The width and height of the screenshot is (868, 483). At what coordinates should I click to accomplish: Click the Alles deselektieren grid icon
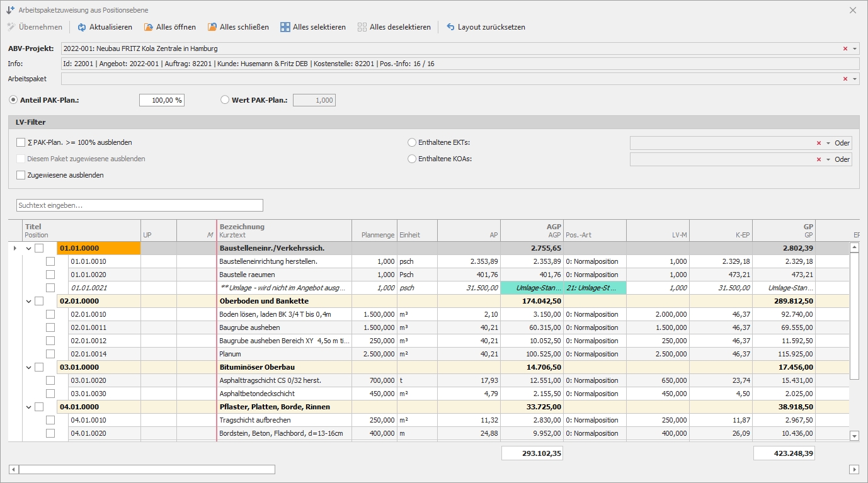pos(362,27)
